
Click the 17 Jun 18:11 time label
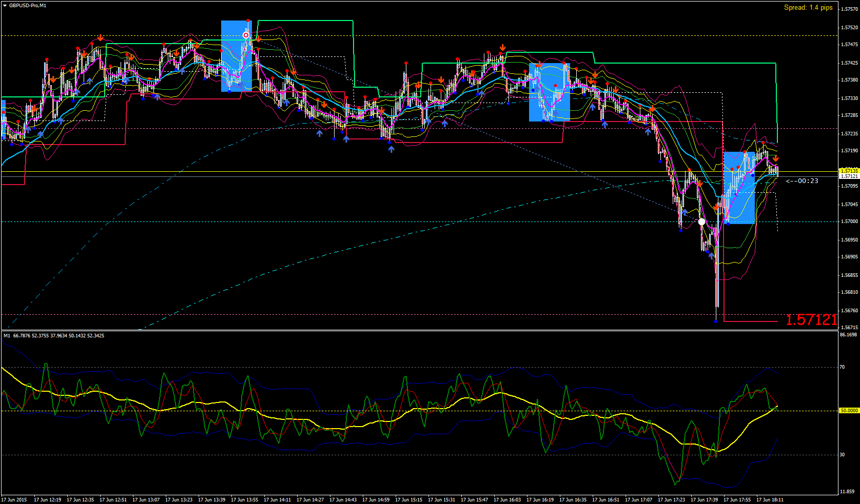[770, 499]
